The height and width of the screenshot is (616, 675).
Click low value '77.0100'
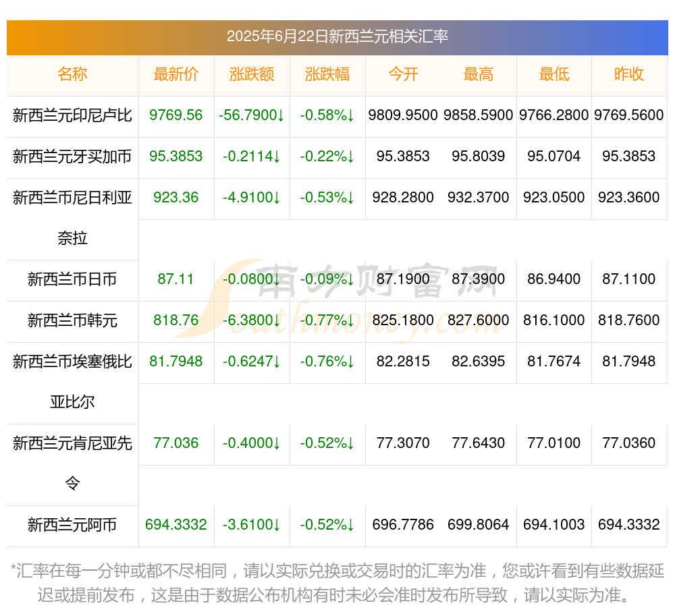click(554, 443)
